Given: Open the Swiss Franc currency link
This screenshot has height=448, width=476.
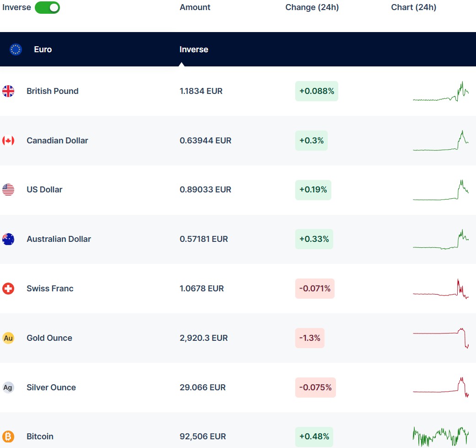Looking at the screenshot, I should pyautogui.click(x=50, y=289).
